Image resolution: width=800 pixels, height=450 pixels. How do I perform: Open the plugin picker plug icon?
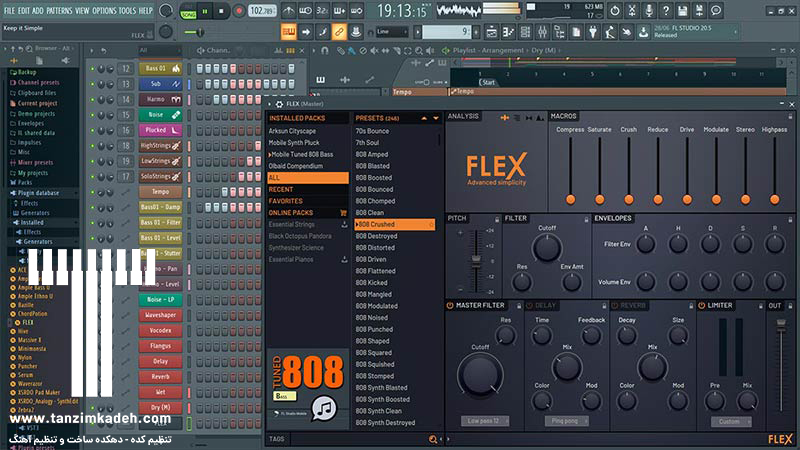pyautogui.click(x=592, y=32)
